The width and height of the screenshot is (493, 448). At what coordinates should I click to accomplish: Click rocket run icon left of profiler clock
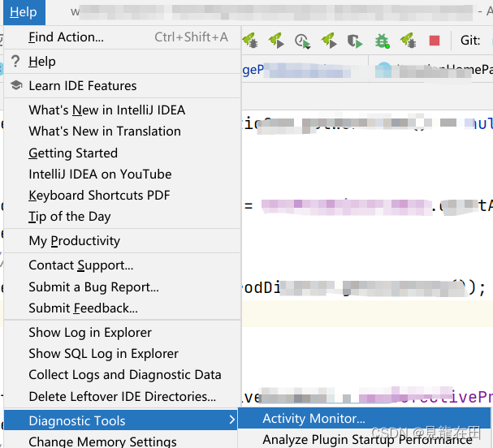(276, 41)
